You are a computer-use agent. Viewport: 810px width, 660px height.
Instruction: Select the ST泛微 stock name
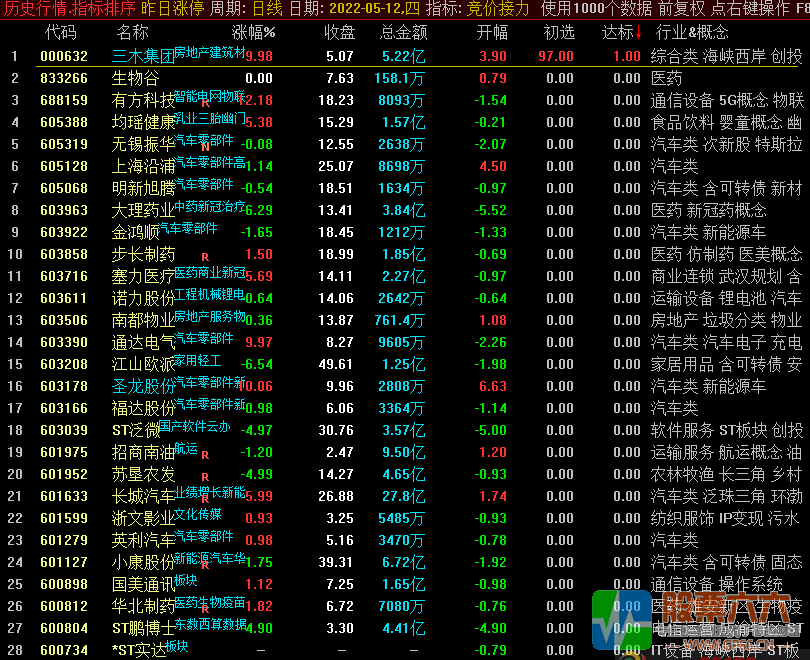tap(136, 430)
